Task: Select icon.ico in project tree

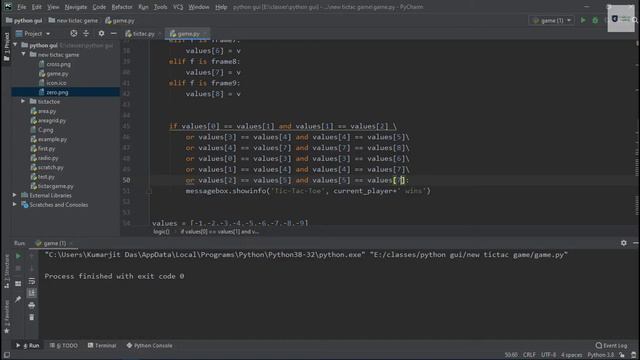Action: click(56, 83)
